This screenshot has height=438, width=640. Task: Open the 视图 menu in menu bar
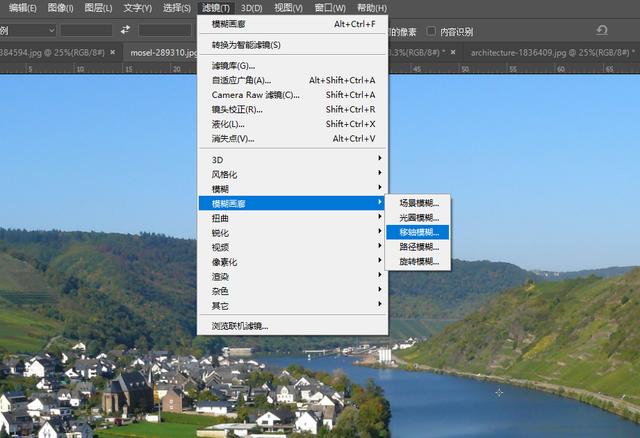288,8
